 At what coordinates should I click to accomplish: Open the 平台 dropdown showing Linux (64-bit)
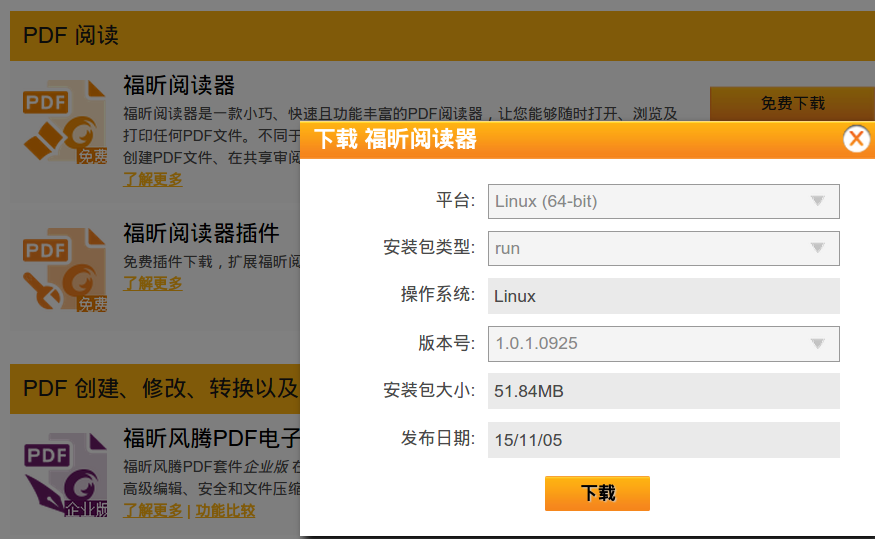[664, 201]
